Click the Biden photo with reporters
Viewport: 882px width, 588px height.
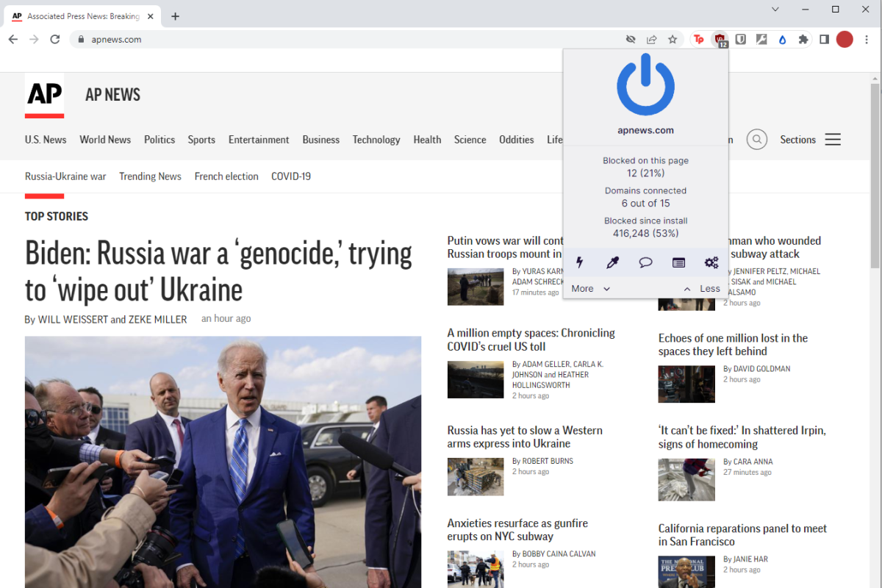click(223, 462)
